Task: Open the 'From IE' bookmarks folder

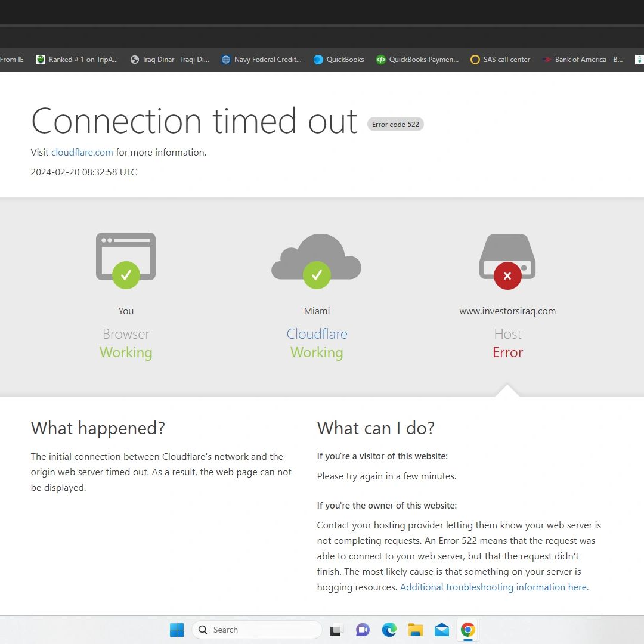Action: click(11, 60)
